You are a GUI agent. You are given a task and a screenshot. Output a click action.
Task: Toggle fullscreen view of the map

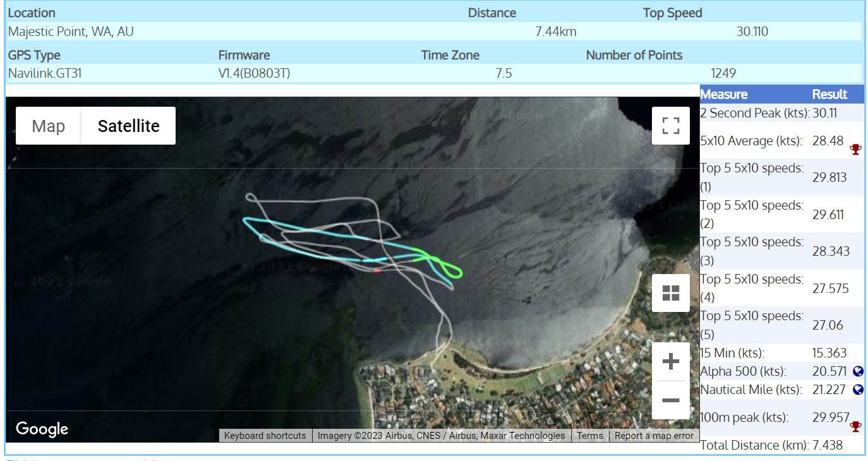point(670,126)
